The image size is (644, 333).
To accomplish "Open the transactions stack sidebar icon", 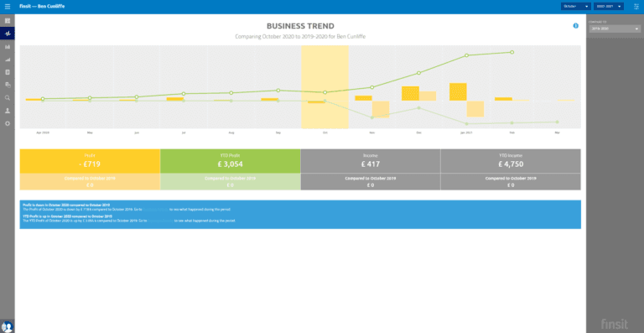I will coord(8,85).
